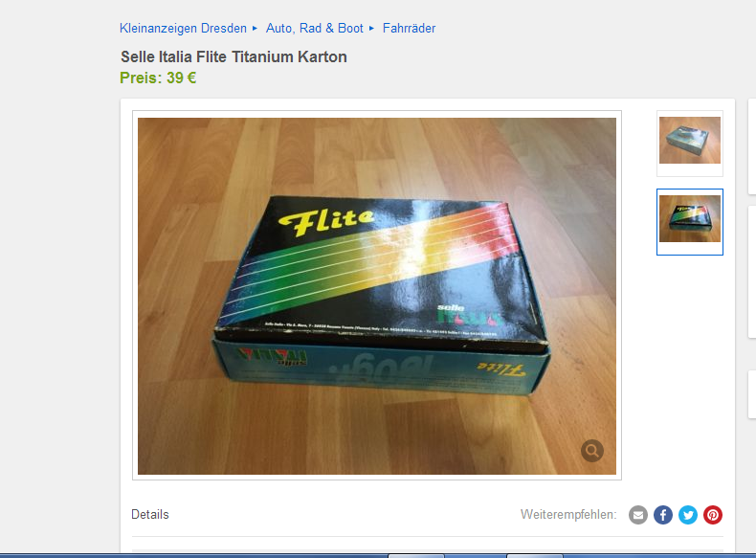Screen dimensions: 756x558
Task: Click arrow after Kleinanzeigen Dresden breadcrumb
Action: click(256, 29)
